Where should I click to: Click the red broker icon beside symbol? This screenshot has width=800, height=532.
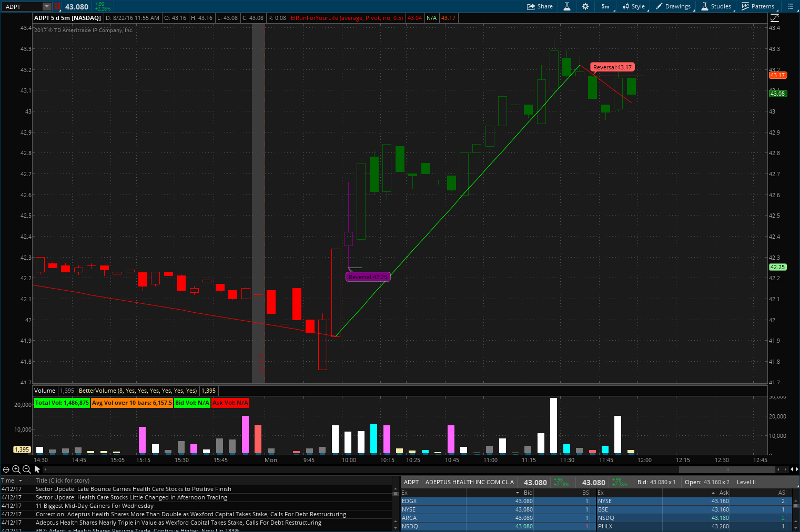pyautogui.click(x=57, y=6)
